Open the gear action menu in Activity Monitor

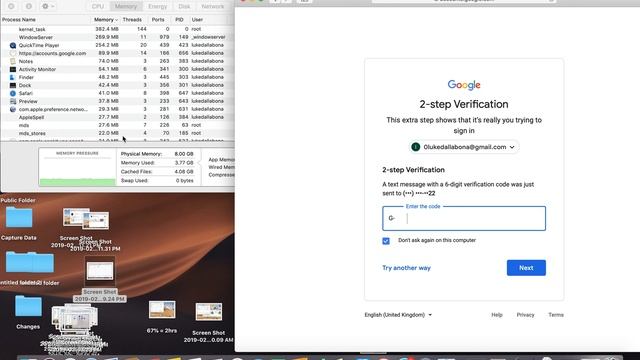coord(48,6)
